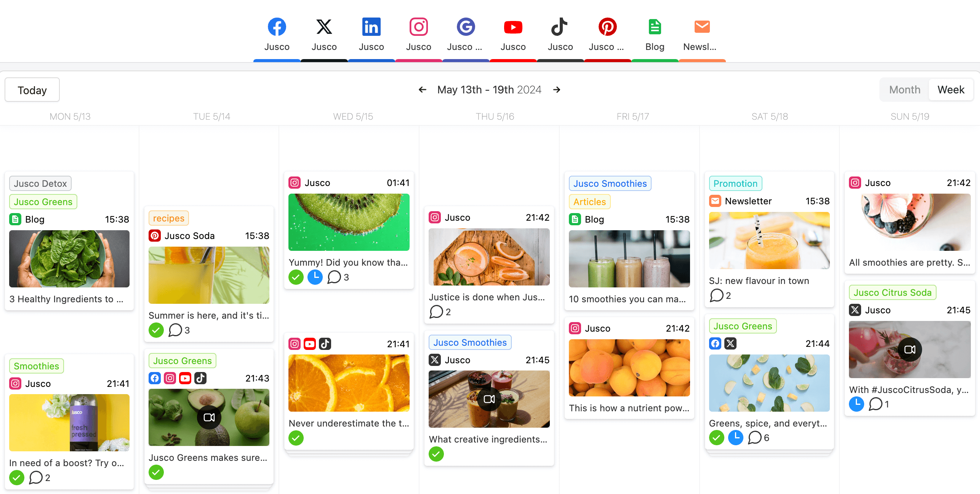Click the Promotion label on Saturday
The image size is (980, 494).
coord(735,183)
